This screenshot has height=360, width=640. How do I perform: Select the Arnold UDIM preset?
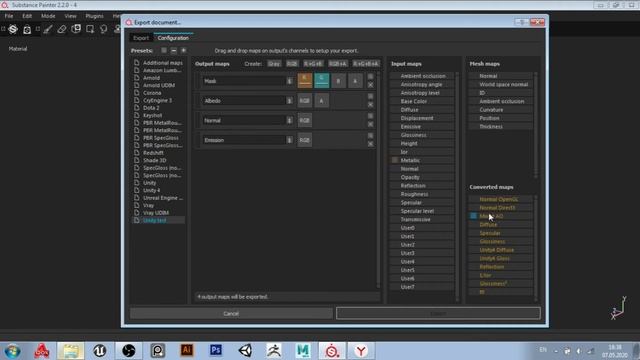pyautogui.click(x=159, y=85)
